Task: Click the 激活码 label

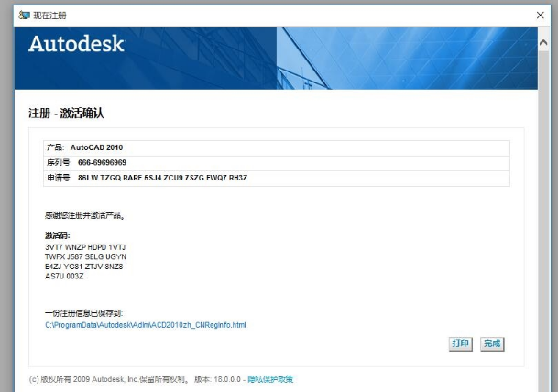Action: pyautogui.click(x=58, y=235)
